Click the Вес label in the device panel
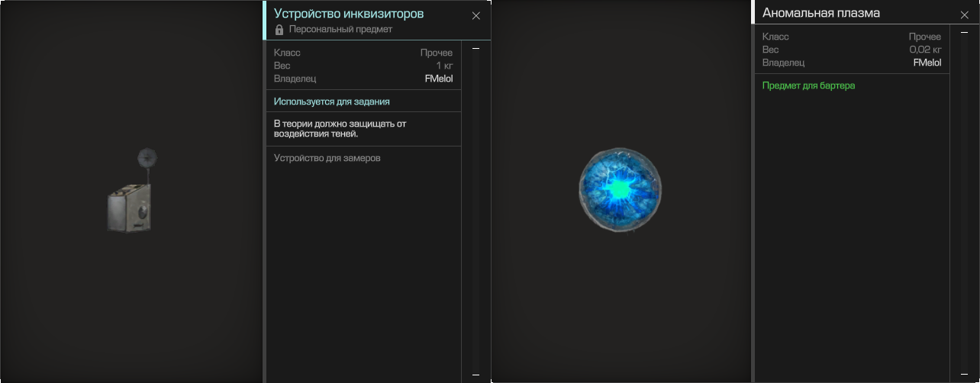Viewport: 980px width, 383px height. (282, 66)
